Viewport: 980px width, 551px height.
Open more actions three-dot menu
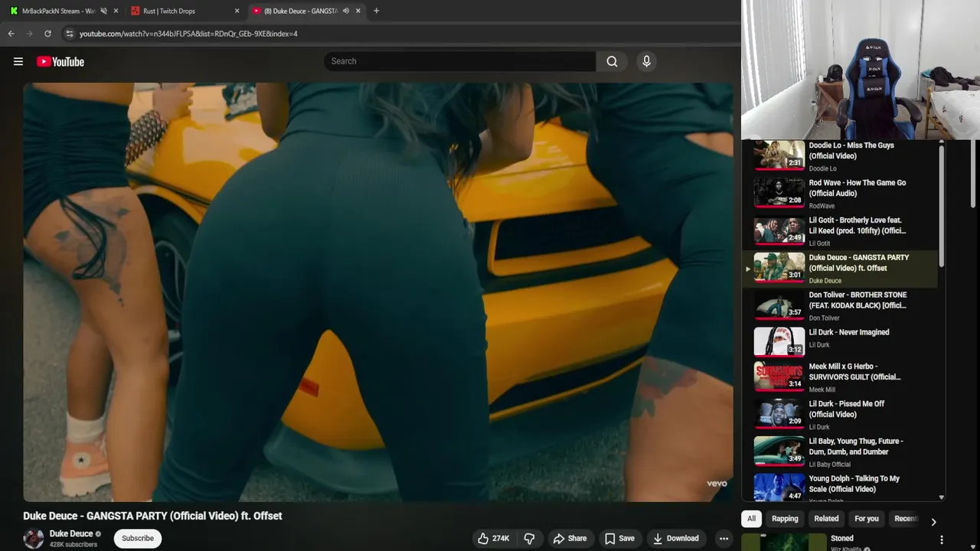(x=724, y=538)
